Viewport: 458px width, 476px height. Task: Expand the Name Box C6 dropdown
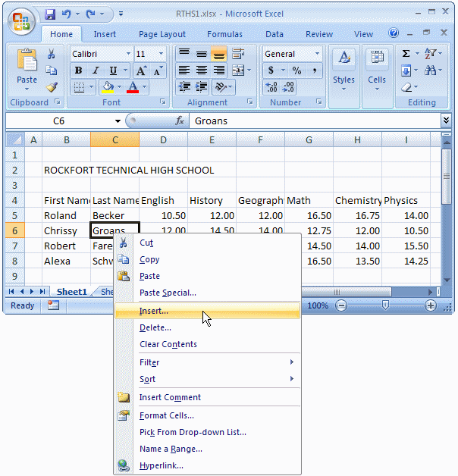(x=118, y=121)
